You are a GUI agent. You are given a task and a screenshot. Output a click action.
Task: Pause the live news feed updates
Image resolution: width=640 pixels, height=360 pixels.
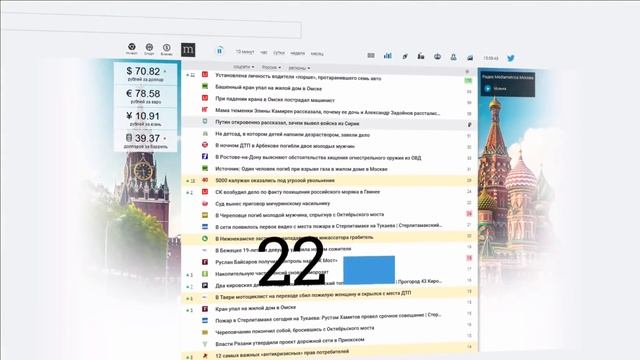tap(220, 51)
